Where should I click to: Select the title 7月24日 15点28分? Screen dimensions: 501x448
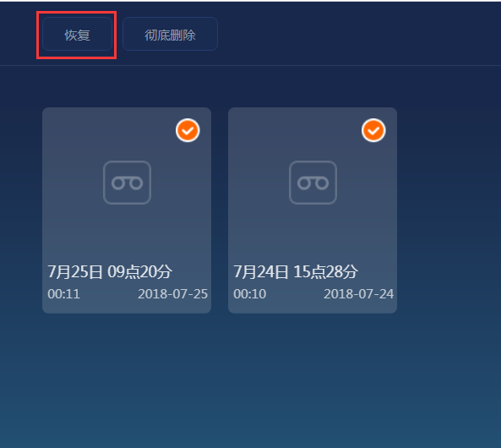296,272
